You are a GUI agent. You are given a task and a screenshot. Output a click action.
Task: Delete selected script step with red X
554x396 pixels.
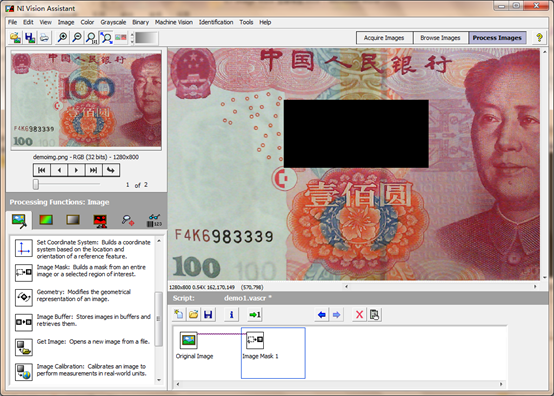pyautogui.click(x=359, y=314)
